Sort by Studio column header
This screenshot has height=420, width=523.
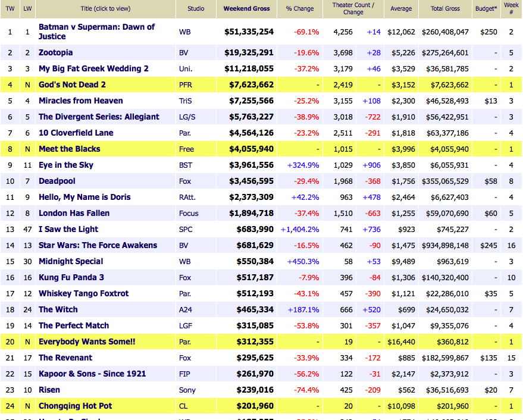click(x=196, y=9)
